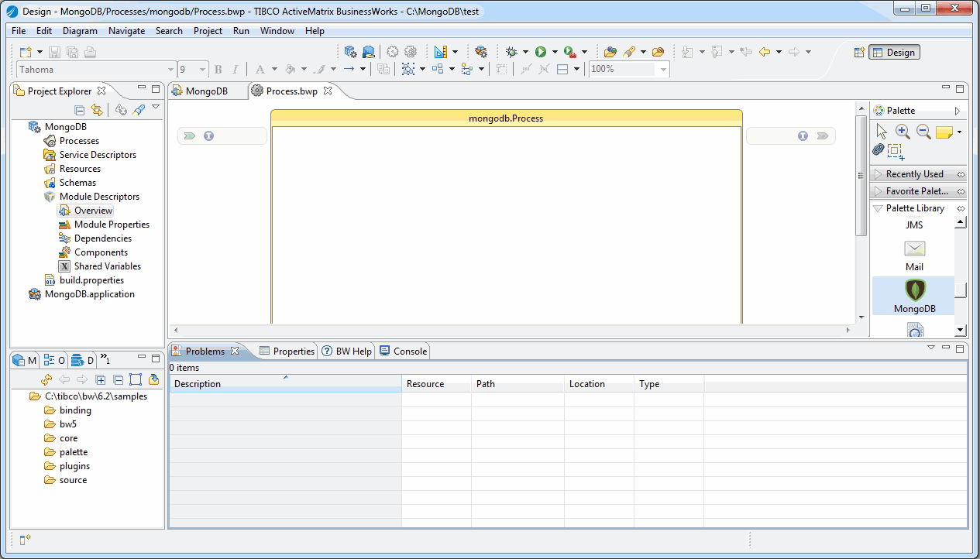Click the Open Perspective icon
The width and height of the screenshot is (980, 559).
click(x=858, y=53)
